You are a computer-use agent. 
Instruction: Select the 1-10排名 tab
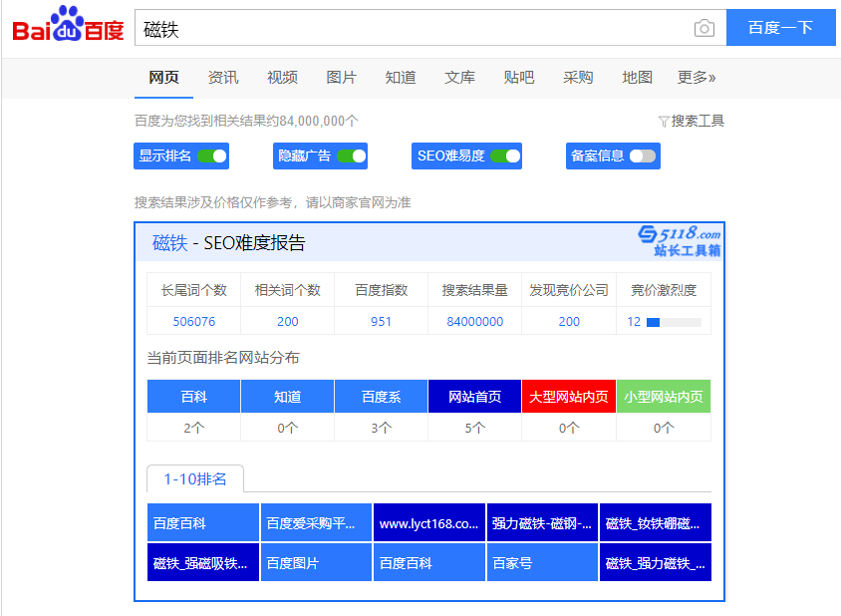tap(195, 478)
